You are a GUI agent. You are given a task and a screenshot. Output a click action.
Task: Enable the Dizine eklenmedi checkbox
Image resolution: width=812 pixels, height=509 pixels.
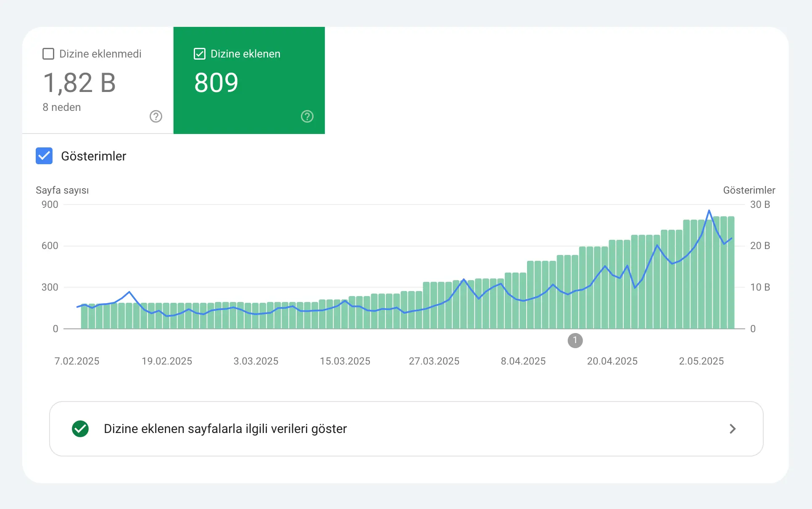tap(48, 53)
